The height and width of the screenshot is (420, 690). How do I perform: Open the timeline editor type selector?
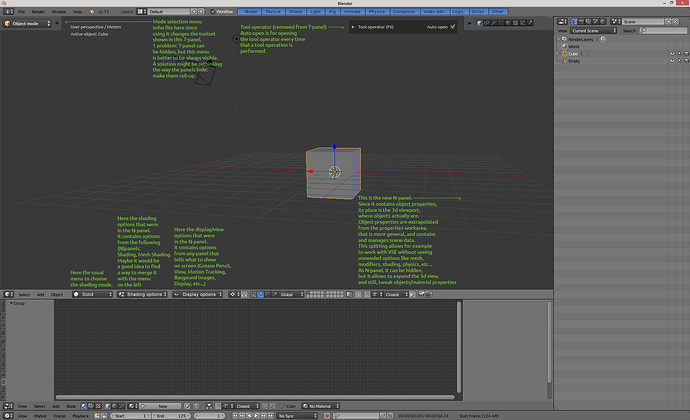(8, 416)
